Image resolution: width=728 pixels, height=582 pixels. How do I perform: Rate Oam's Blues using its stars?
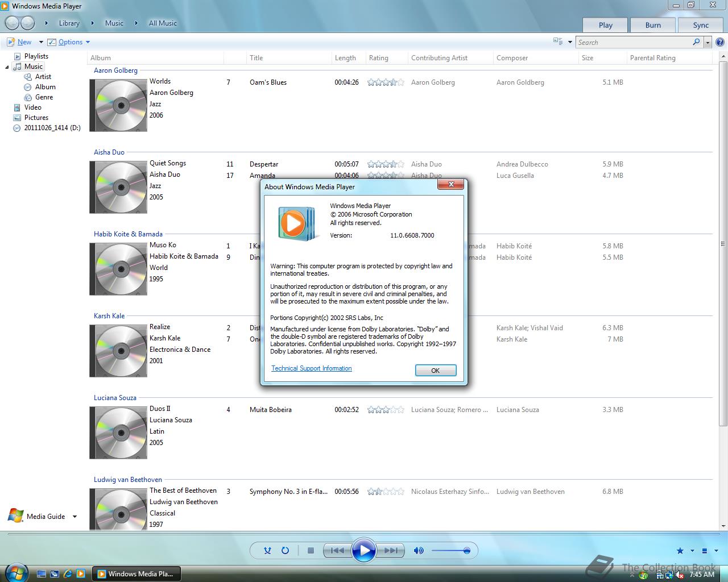point(386,82)
